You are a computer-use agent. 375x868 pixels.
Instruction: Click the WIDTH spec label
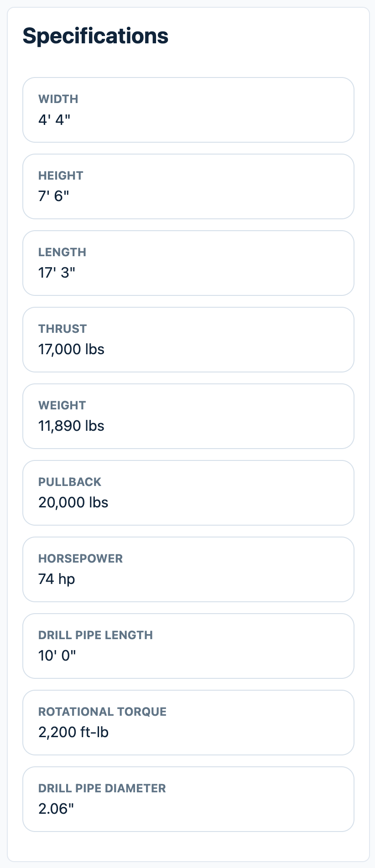pyautogui.click(x=58, y=99)
